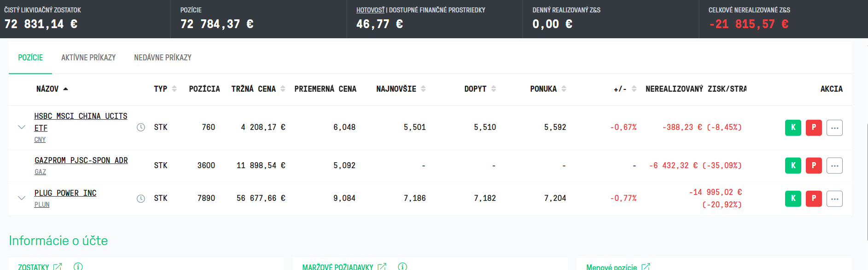The width and height of the screenshot is (868, 270).
Task: Select unrealized loss -388,23 € value
Action: coord(702,127)
